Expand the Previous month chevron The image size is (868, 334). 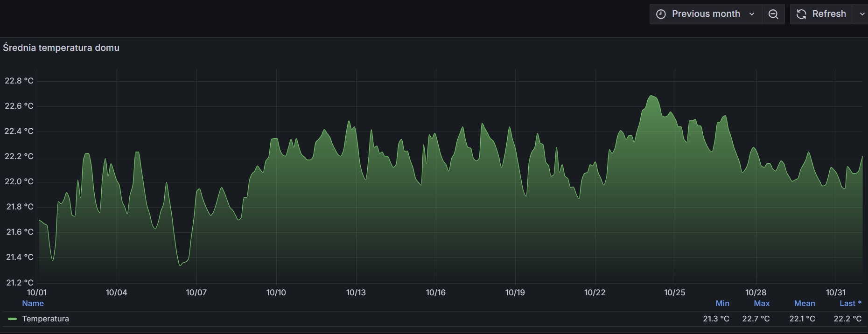752,14
